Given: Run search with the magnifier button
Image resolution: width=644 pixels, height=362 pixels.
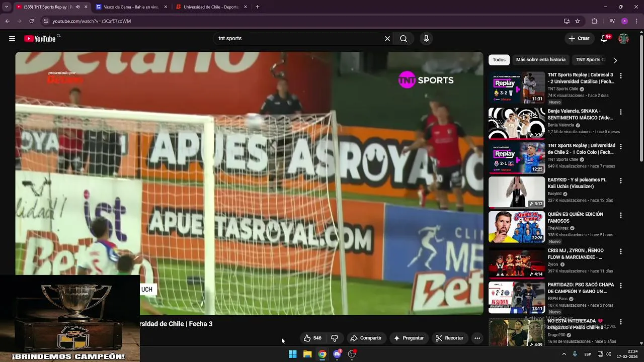Looking at the screenshot, I should click(x=404, y=39).
